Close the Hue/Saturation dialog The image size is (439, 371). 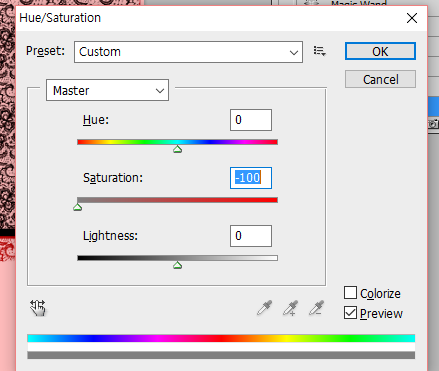pos(412,18)
